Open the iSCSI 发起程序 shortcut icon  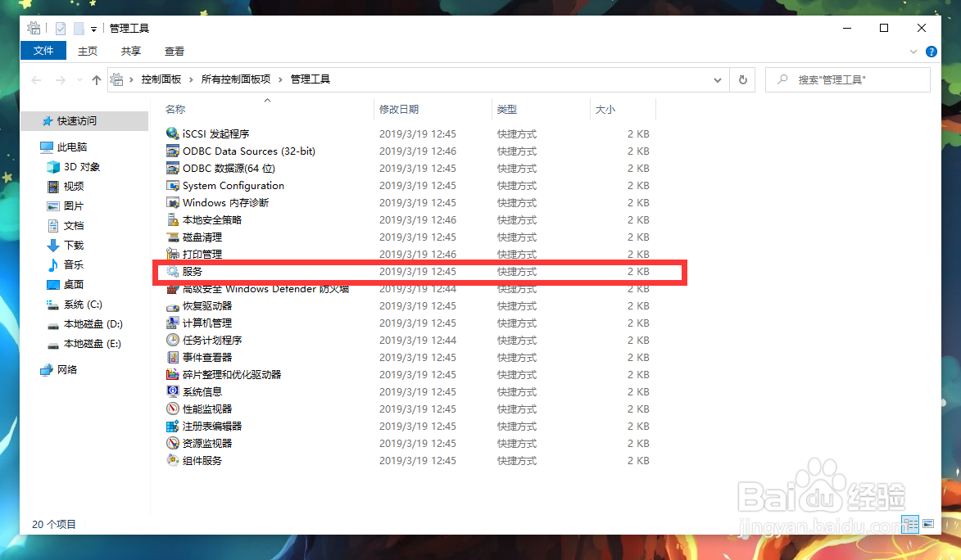click(173, 133)
